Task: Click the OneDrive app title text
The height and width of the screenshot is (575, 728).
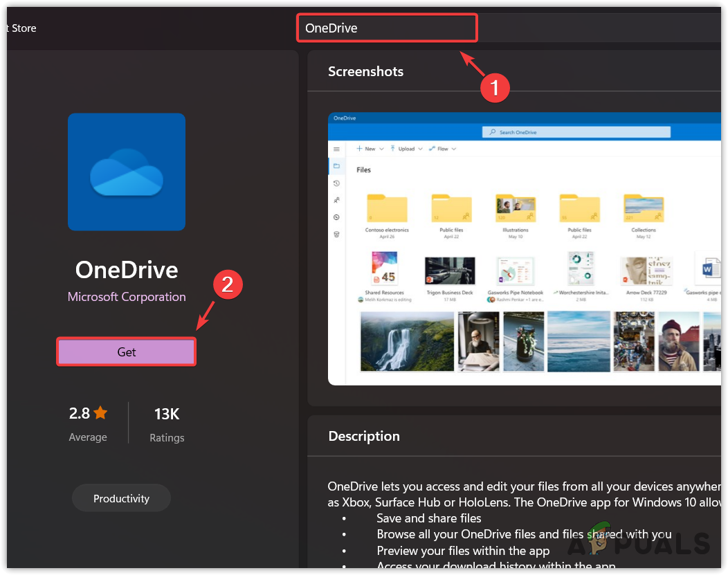Action: tap(127, 270)
